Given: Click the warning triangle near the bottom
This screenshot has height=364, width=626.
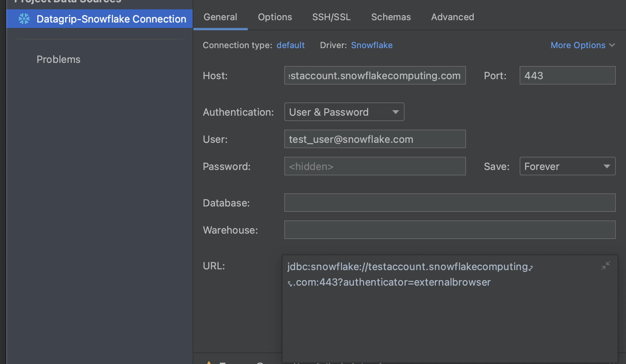Looking at the screenshot, I should pyautogui.click(x=208, y=362).
